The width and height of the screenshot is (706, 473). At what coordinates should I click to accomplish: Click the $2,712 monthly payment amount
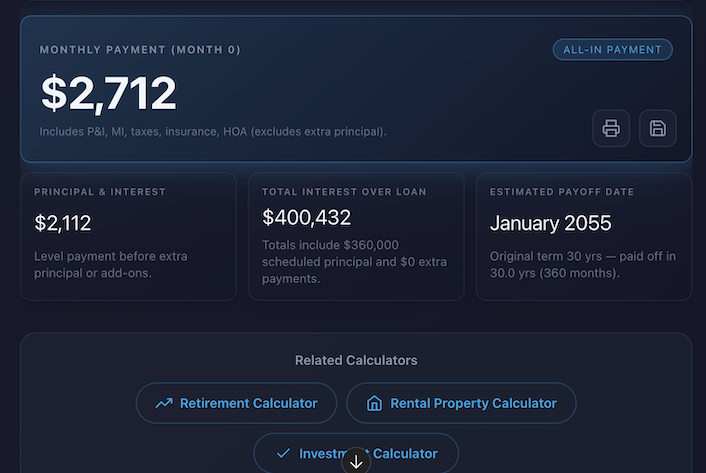pyautogui.click(x=108, y=93)
